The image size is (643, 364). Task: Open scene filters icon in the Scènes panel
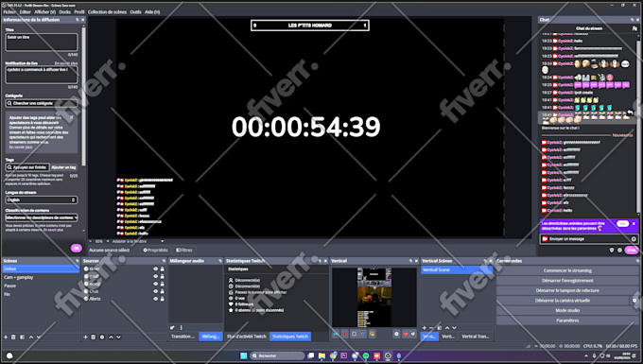click(x=22, y=337)
